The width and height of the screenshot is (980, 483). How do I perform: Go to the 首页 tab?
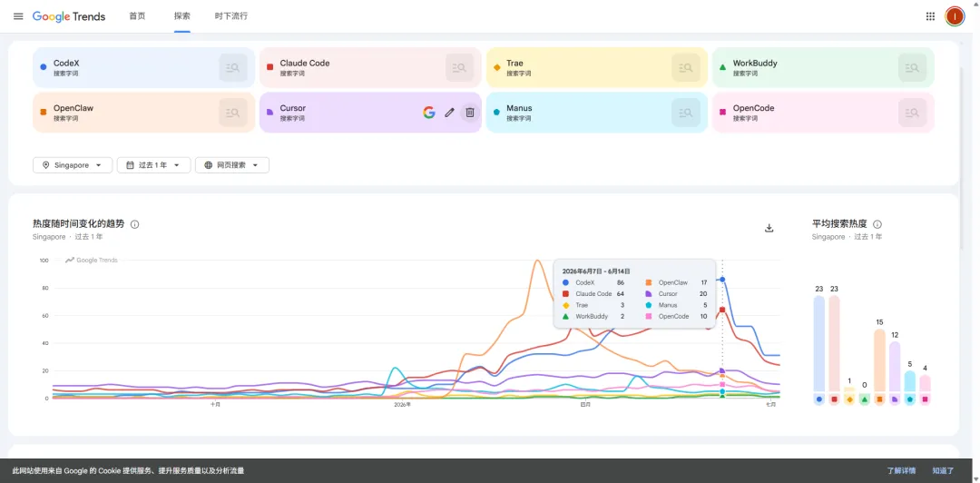[x=138, y=16]
